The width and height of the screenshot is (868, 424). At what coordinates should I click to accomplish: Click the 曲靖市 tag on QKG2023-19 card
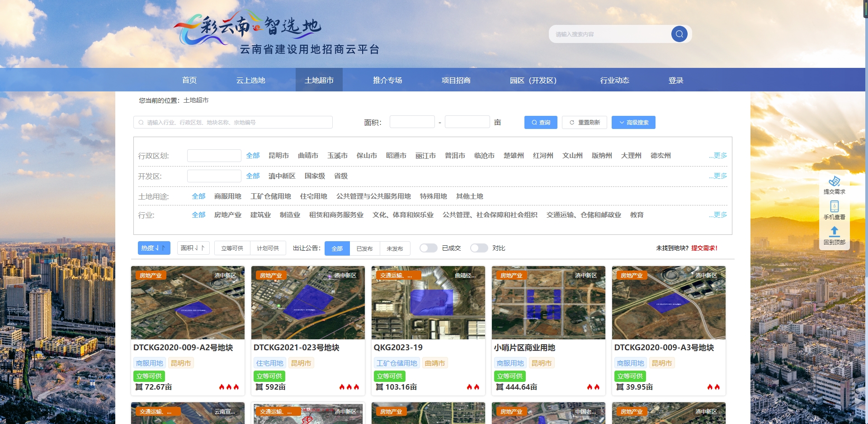pos(435,363)
